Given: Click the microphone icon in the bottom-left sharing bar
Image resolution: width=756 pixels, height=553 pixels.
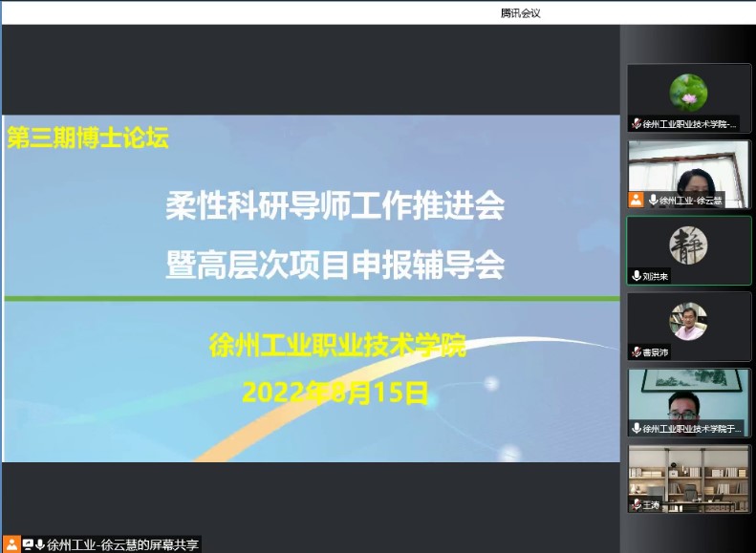Looking at the screenshot, I should point(40,544).
